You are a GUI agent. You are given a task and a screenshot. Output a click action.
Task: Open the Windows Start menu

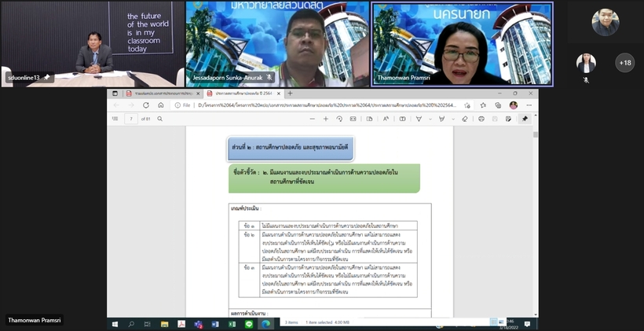[x=115, y=324]
